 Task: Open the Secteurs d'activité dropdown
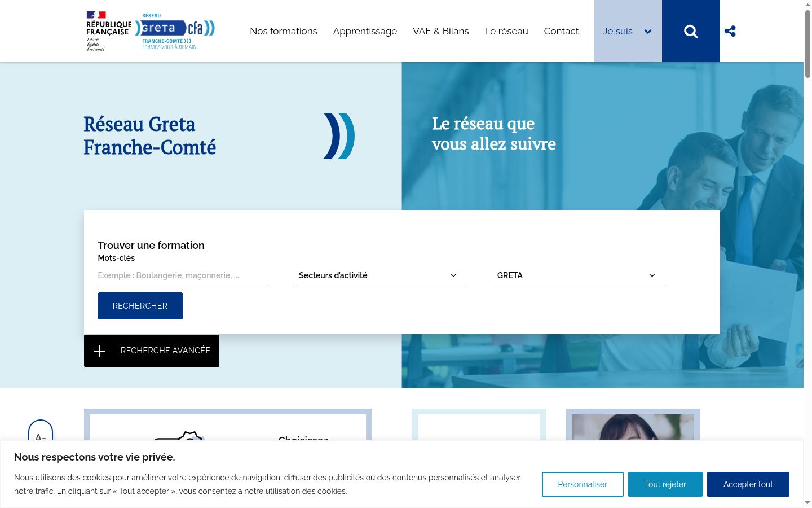click(381, 275)
